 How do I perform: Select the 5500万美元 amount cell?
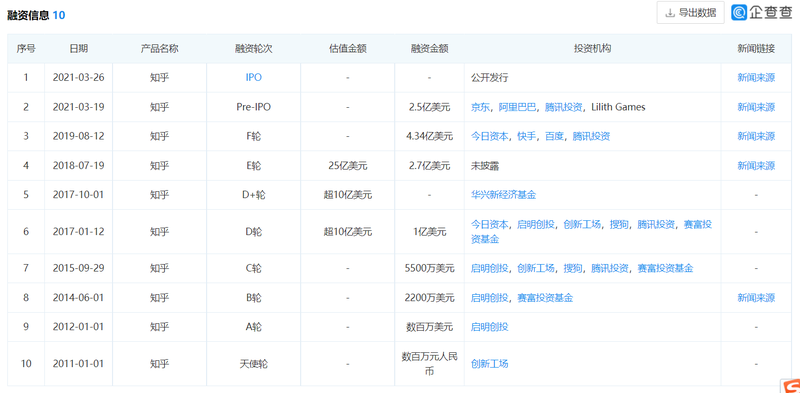pyautogui.click(x=430, y=268)
